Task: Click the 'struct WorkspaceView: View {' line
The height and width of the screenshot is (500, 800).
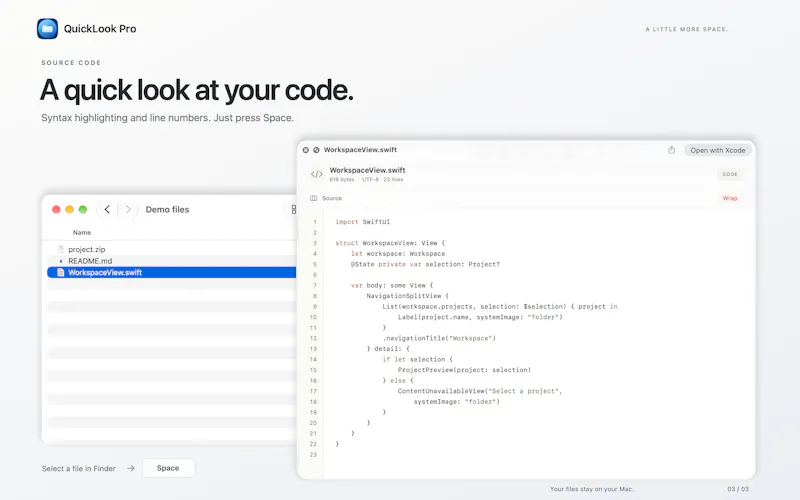Action: [390, 243]
